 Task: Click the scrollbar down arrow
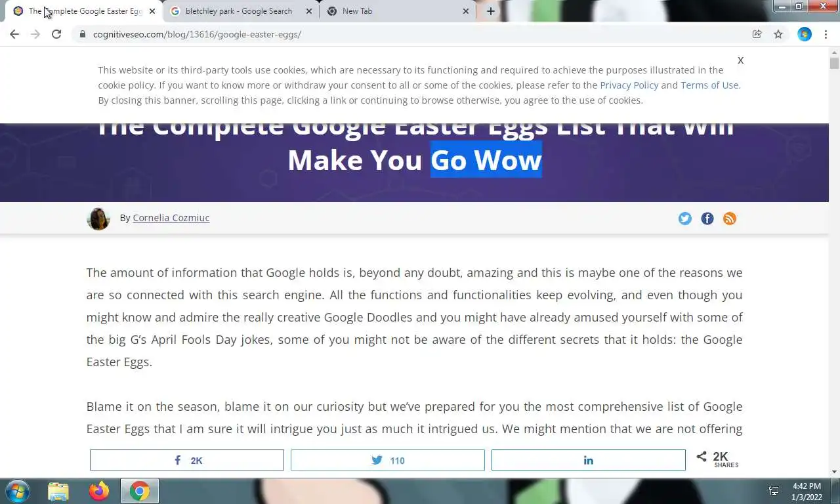(834, 472)
